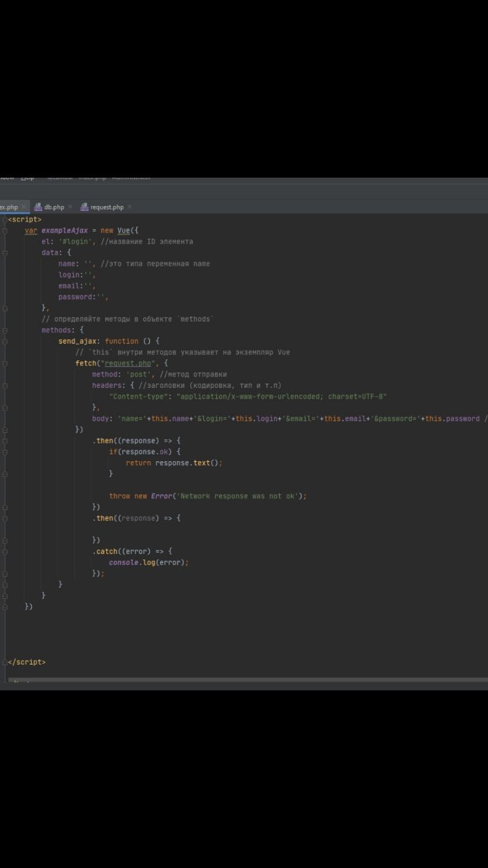Fold the 'methods: {' block in gutter
The image size is (488, 868).
pyautogui.click(x=5, y=330)
